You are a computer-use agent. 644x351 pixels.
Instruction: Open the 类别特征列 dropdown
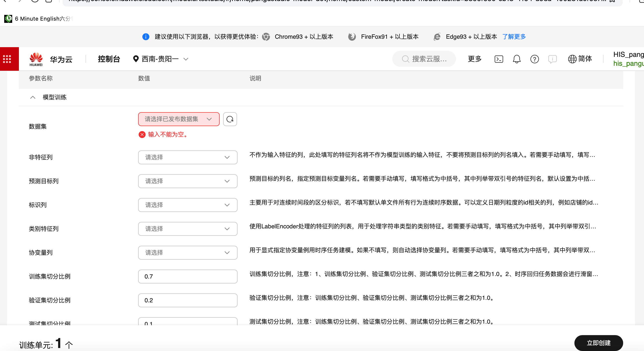[x=188, y=229]
